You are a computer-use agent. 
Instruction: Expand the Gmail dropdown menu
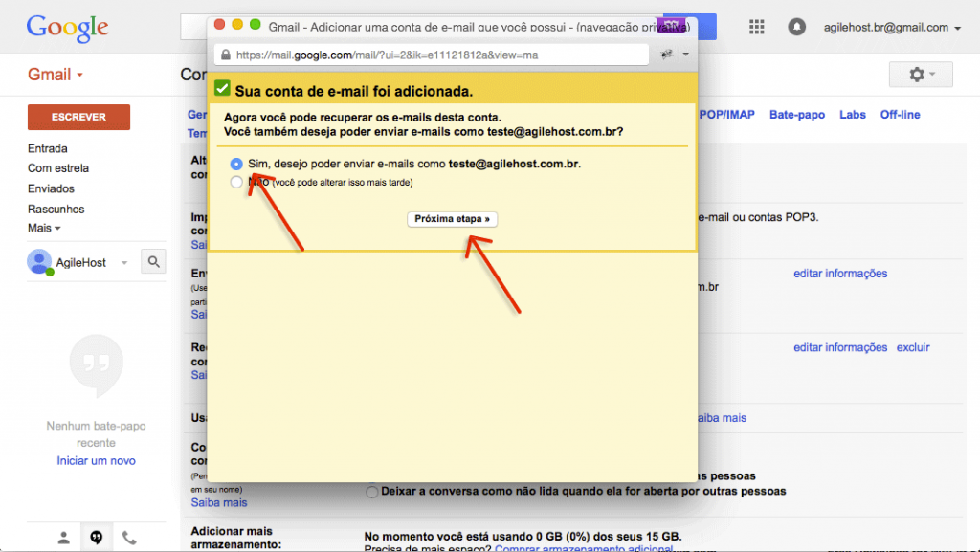(55, 75)
